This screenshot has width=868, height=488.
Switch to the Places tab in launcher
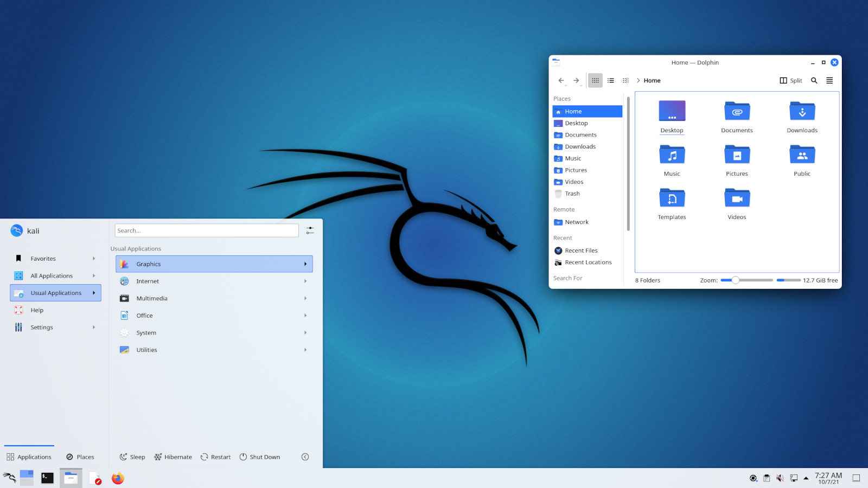click(x=80, y=457)
